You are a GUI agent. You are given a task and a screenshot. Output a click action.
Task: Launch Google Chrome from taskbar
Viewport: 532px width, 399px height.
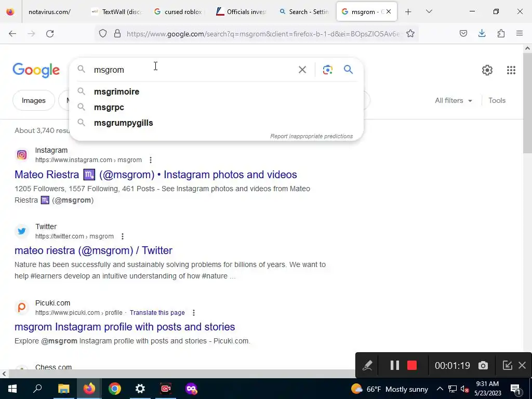[x=115, y=389]
